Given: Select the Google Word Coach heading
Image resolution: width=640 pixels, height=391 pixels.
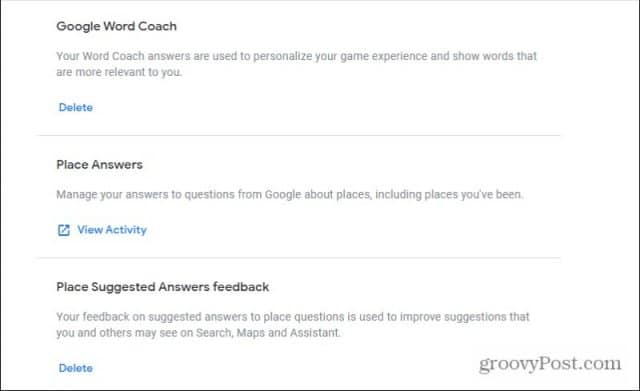Looking at the screenshot, I should (116, 26).
